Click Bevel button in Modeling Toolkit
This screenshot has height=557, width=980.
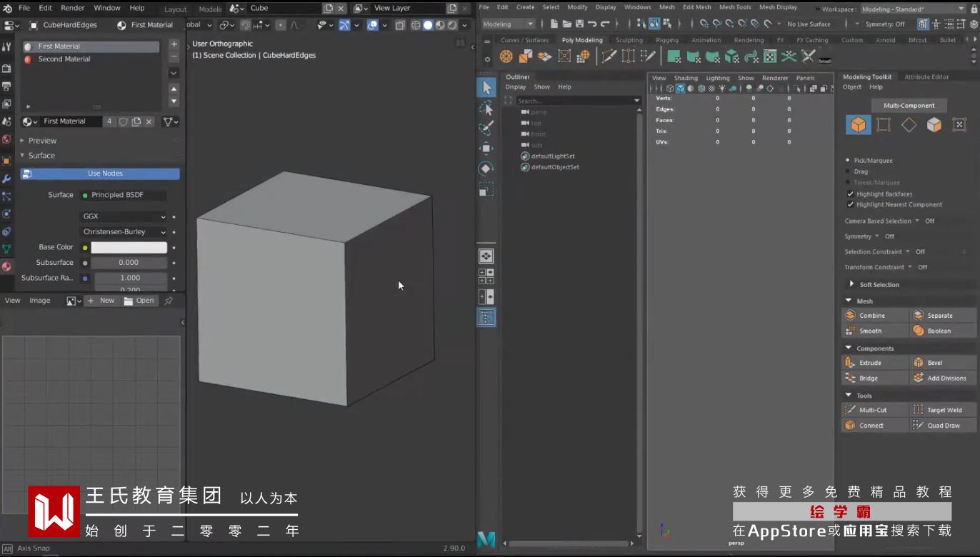pos(943,363)
